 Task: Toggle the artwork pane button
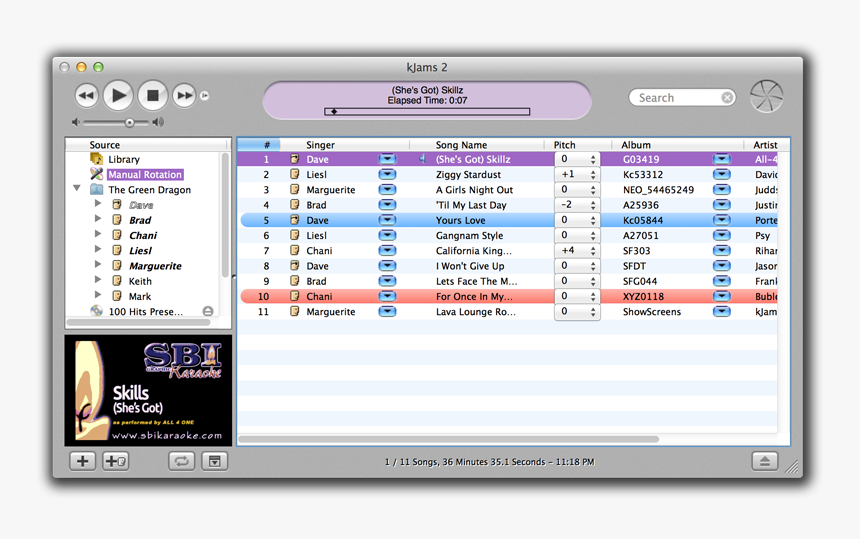214,461
